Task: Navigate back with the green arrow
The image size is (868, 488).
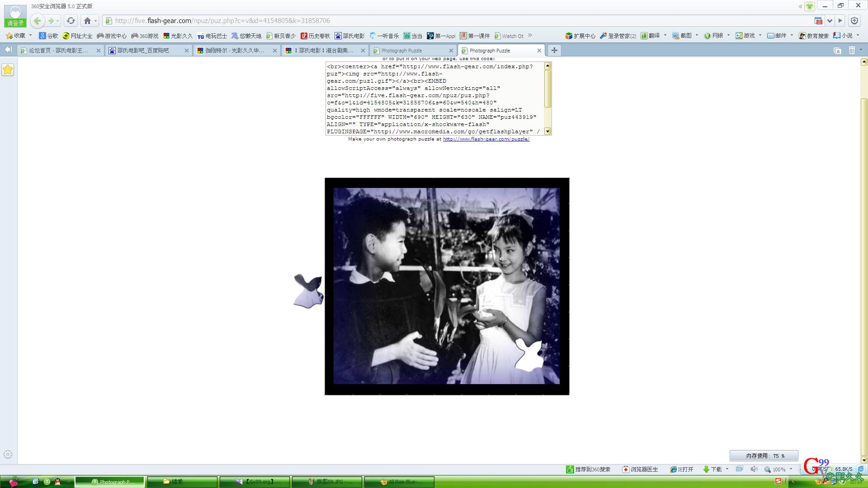Action: [38, 21]
